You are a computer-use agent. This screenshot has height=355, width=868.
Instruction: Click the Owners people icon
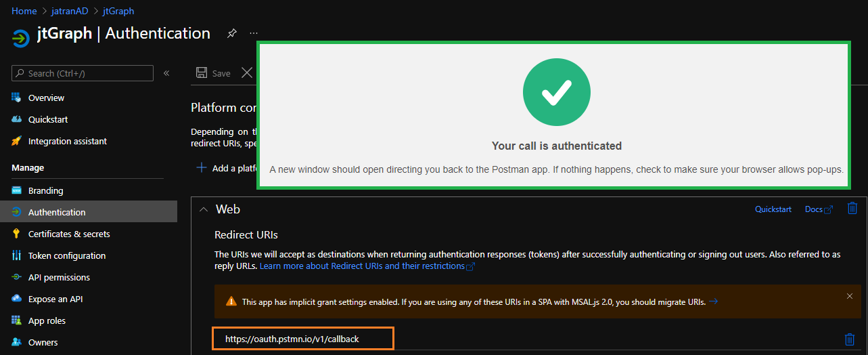16,342
